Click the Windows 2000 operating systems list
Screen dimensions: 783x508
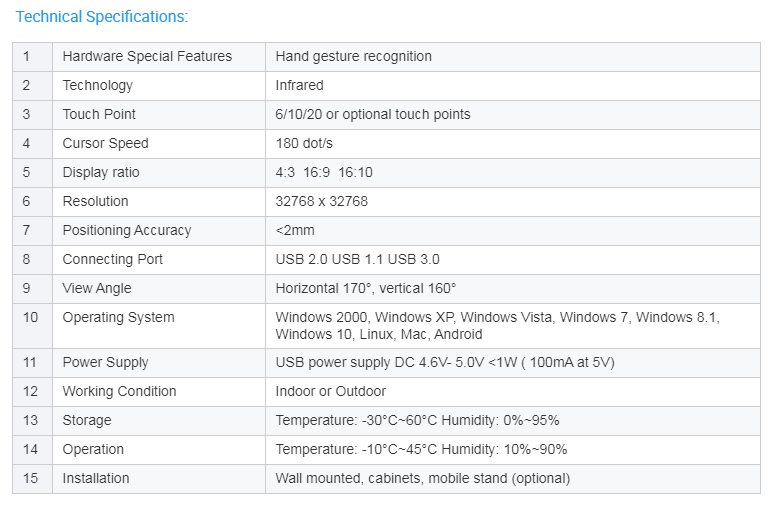pos(497,326)
